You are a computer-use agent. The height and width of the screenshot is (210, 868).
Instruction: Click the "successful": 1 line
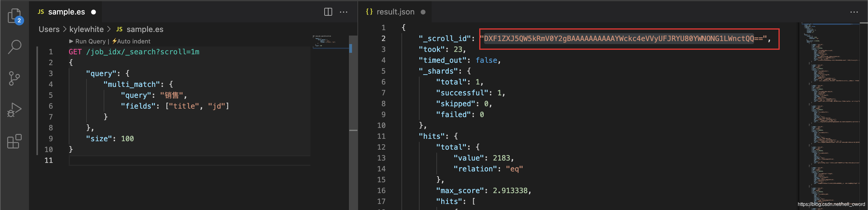(x=470, y=93)
